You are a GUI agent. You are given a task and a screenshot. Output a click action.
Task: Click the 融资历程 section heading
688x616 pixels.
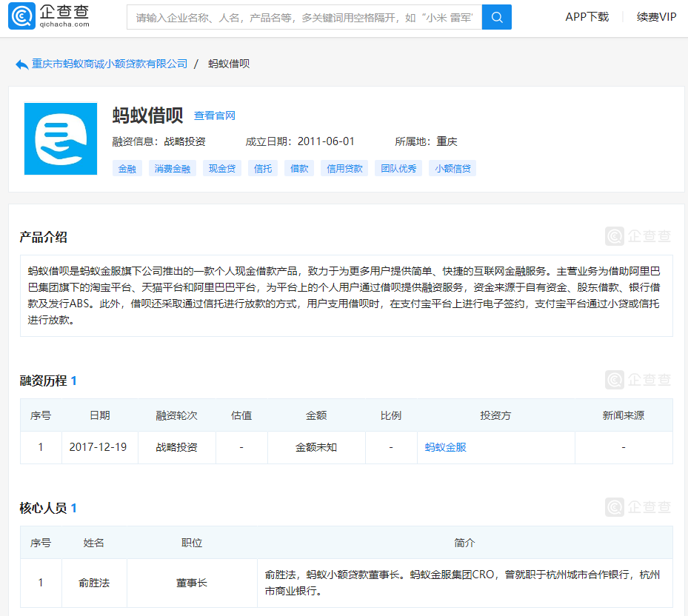point(43,381)
